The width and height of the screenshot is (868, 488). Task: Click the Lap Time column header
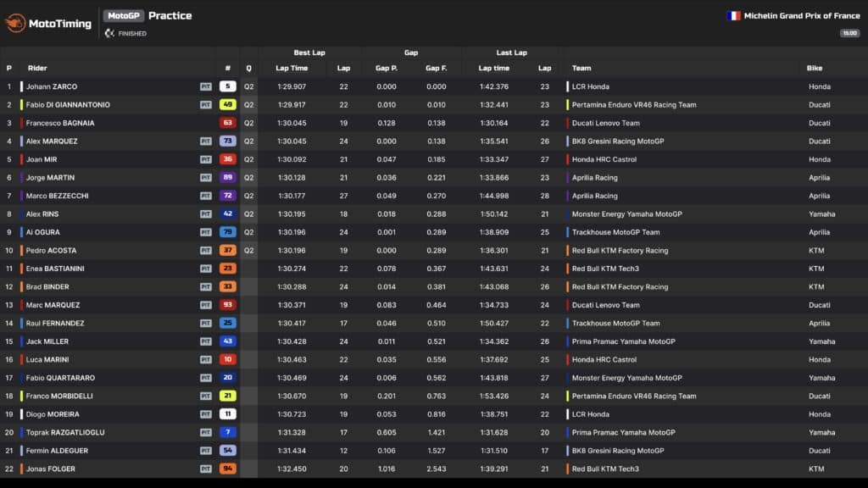[292, 68]
